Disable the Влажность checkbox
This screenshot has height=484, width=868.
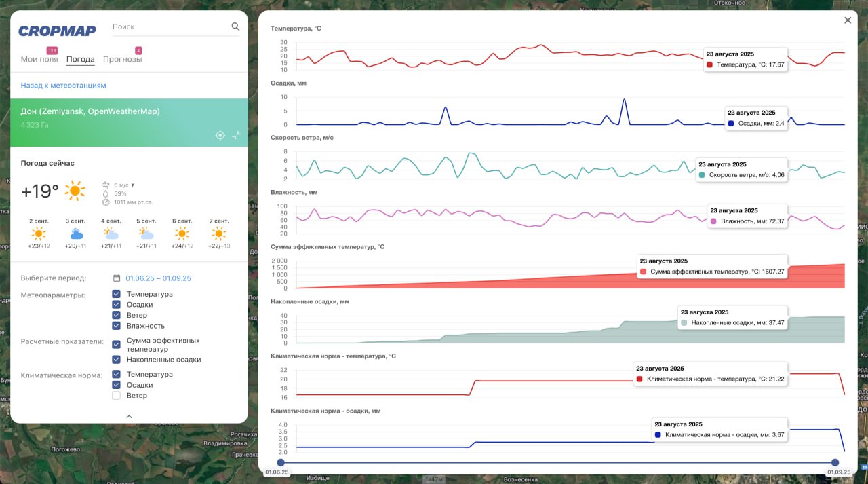coord(116,326)
